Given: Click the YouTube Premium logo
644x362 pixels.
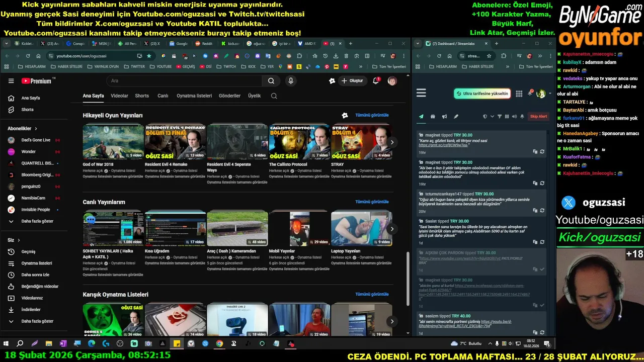Looking at the screenshot, I should coord(36,81).
